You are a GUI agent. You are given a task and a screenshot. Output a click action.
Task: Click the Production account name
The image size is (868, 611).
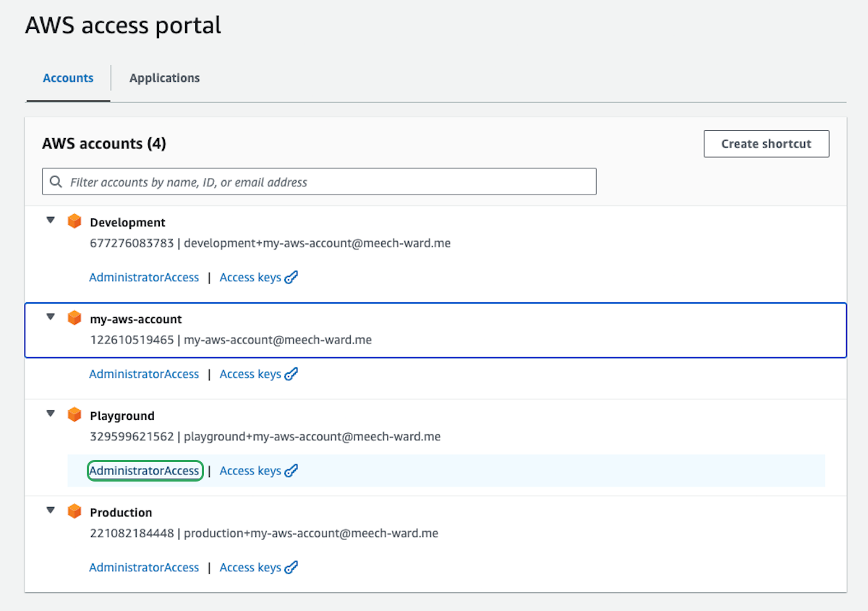pyautogui.click(x=121, y=513)
